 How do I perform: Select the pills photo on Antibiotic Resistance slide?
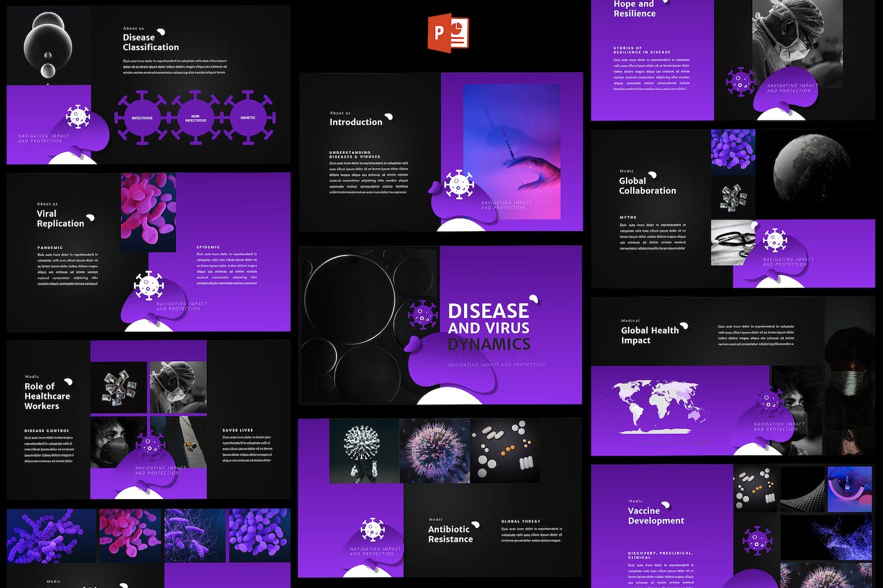click(505, 450)
